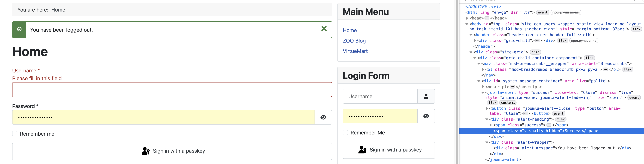The image size is (644, 164).
Task: Dismiss the logged out alert with X
Action: click(x=324, y=29)
